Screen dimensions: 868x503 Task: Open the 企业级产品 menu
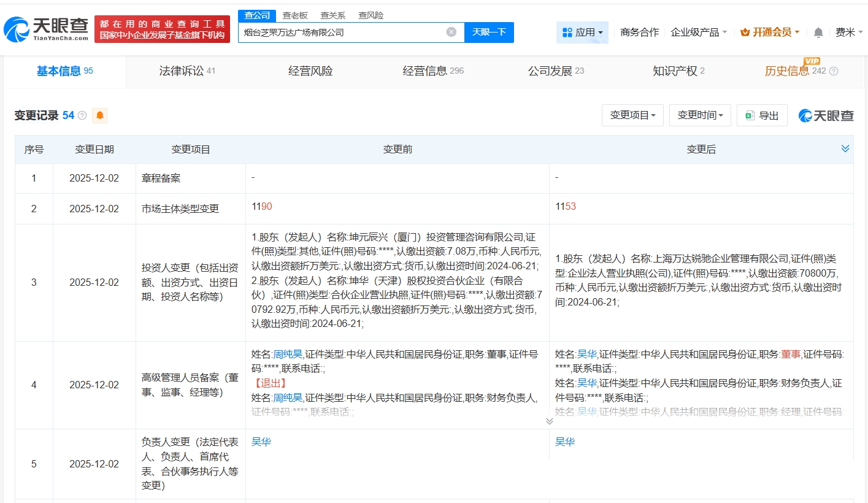pos(699,33)
